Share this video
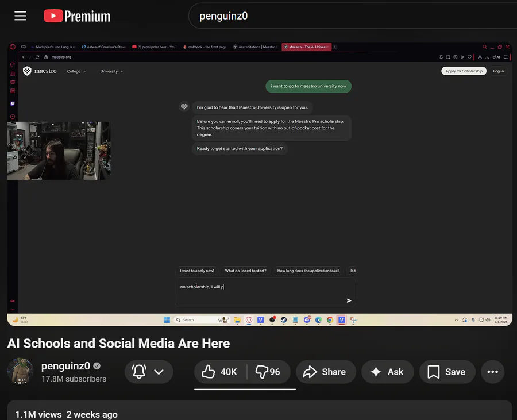The image size is (517, 420). [x=326, y=372]
